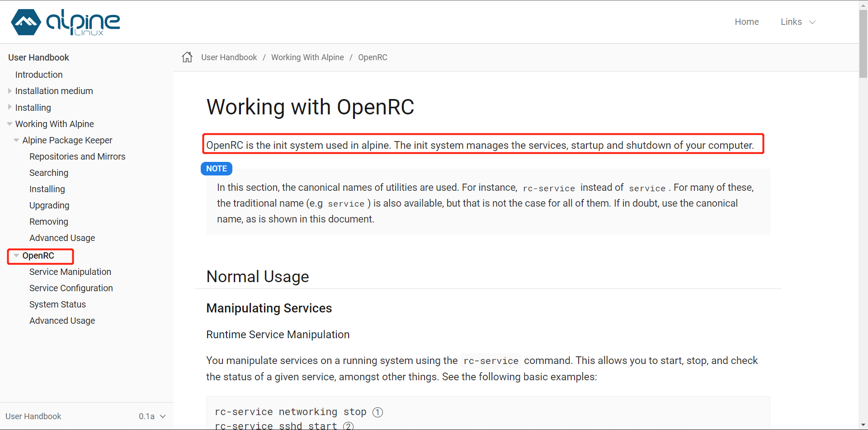Viewport: 868px width, 430px height.
Task: Open Service Manipulation page
Action: pyautogui.click(x=70, y=272)
